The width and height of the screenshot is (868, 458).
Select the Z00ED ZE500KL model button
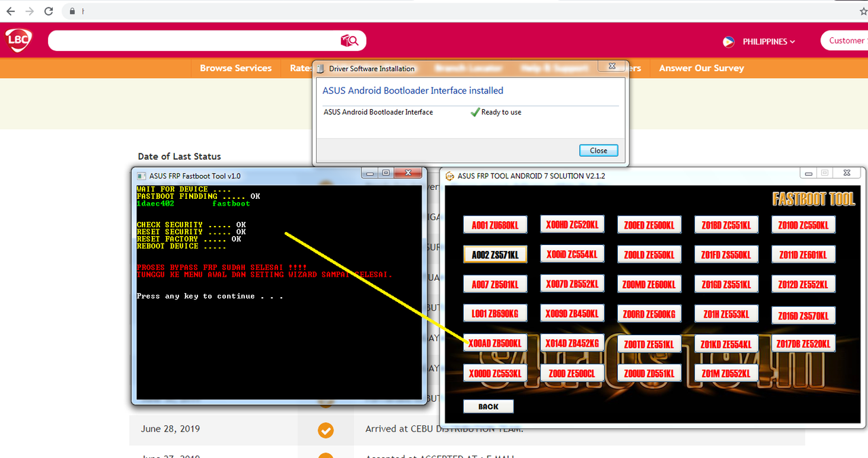(649, 225)
